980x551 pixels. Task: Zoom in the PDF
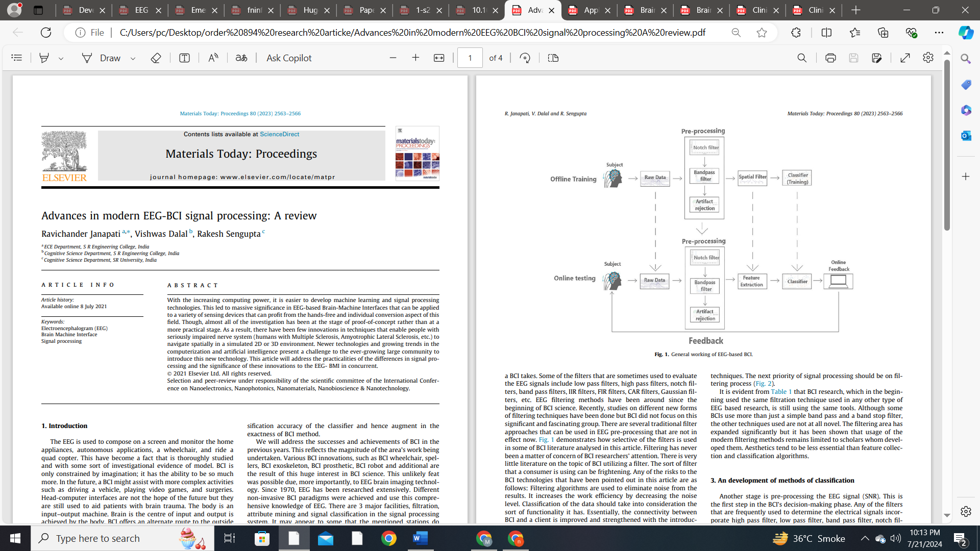pyautogui.click(x=415, y=58)
